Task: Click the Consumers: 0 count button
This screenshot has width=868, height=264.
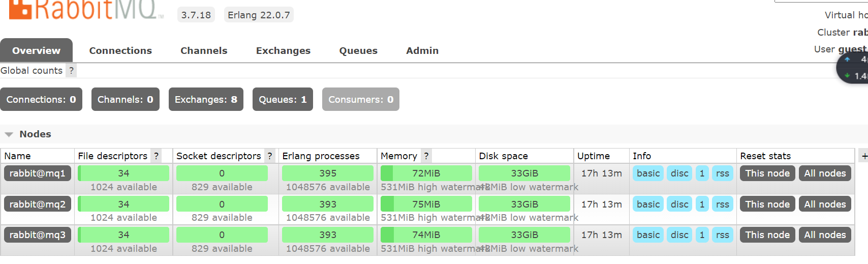Action: [x=361, y=99]
